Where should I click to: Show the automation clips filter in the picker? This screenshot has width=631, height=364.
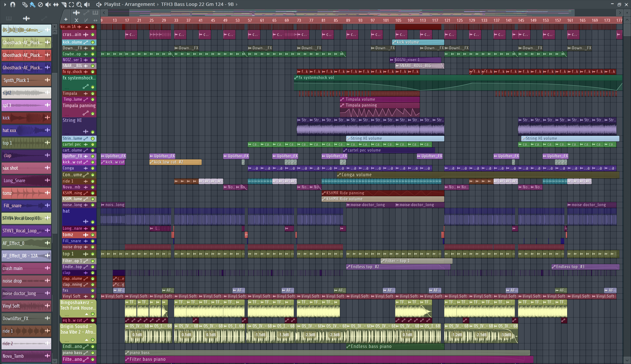44,18
